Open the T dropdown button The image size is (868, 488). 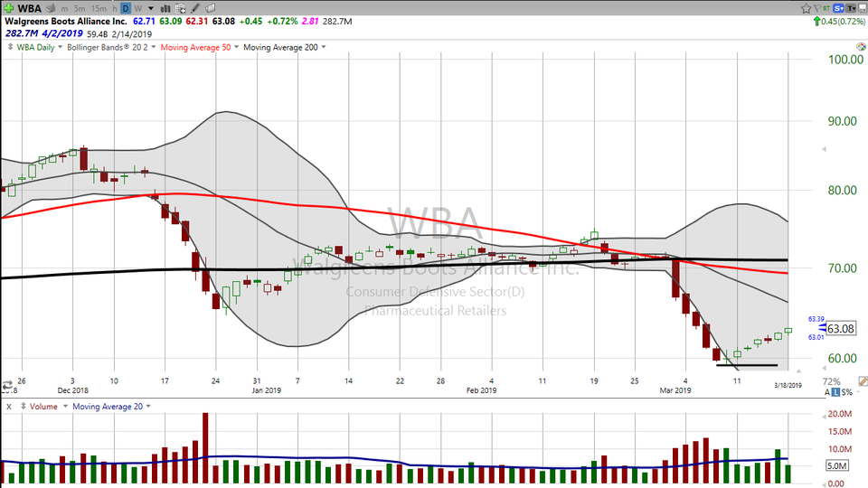point(851,8)
